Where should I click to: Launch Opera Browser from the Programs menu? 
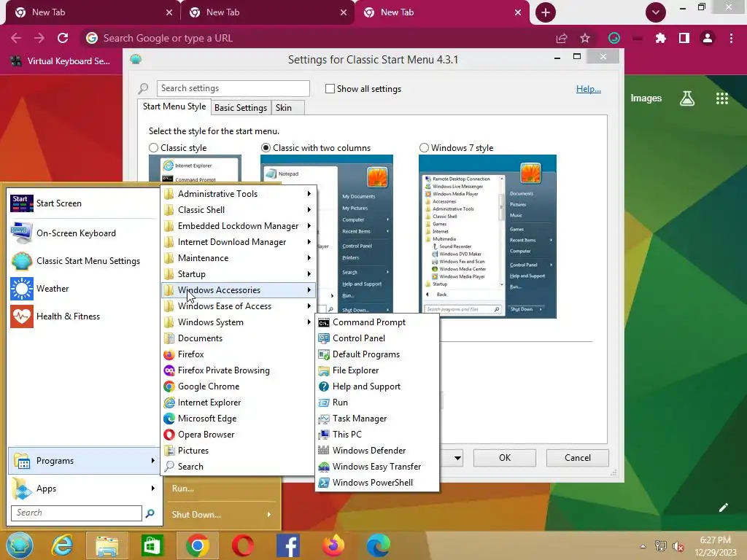point(239,435)
